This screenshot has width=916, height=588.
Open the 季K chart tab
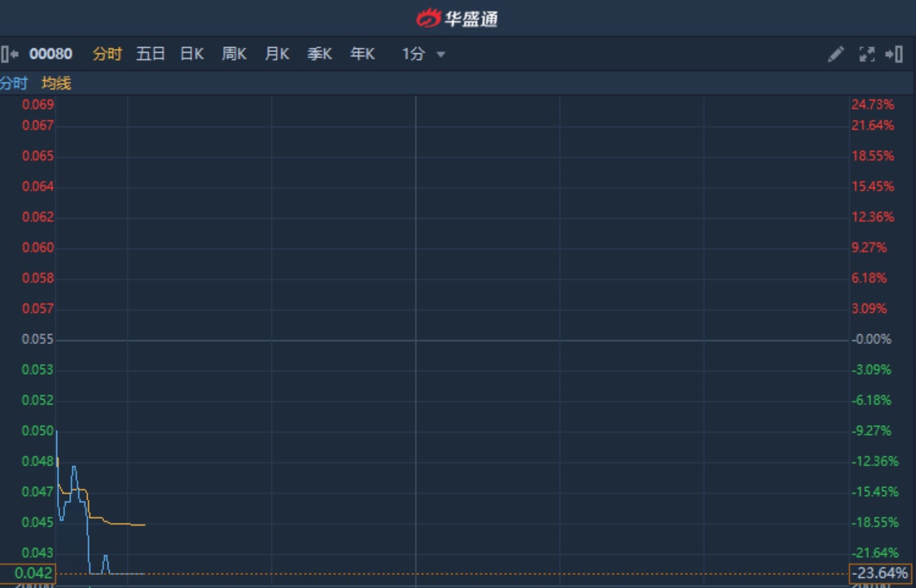pos(319,55)
